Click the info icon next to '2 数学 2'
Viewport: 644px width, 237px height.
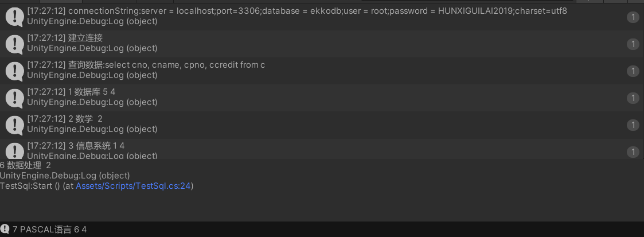coord(14,125)
